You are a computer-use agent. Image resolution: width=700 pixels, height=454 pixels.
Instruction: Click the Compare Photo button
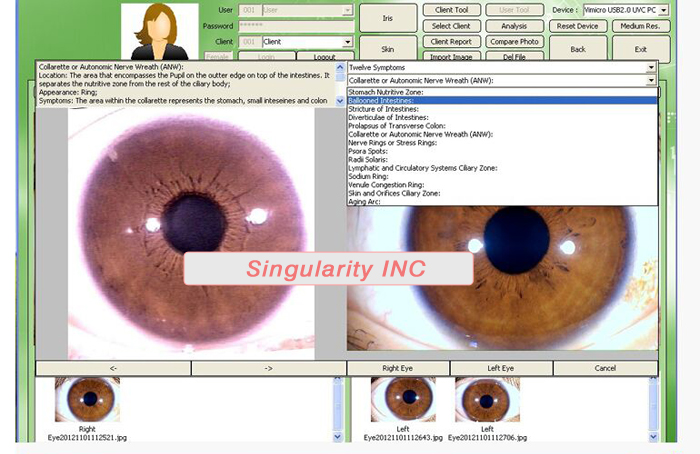[514, 42]
